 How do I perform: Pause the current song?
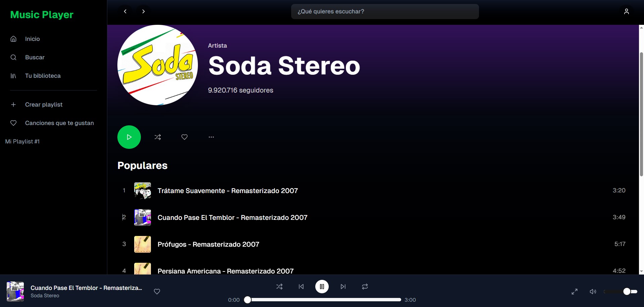click(x=322, y=287)
